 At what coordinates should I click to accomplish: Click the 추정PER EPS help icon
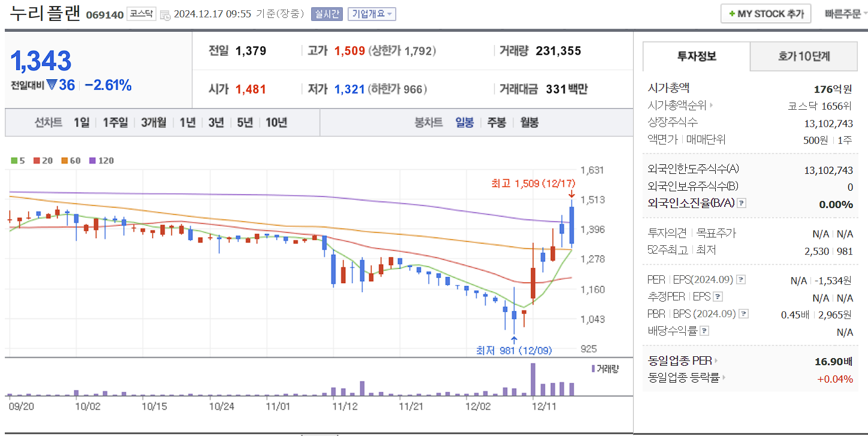[717, 296]
